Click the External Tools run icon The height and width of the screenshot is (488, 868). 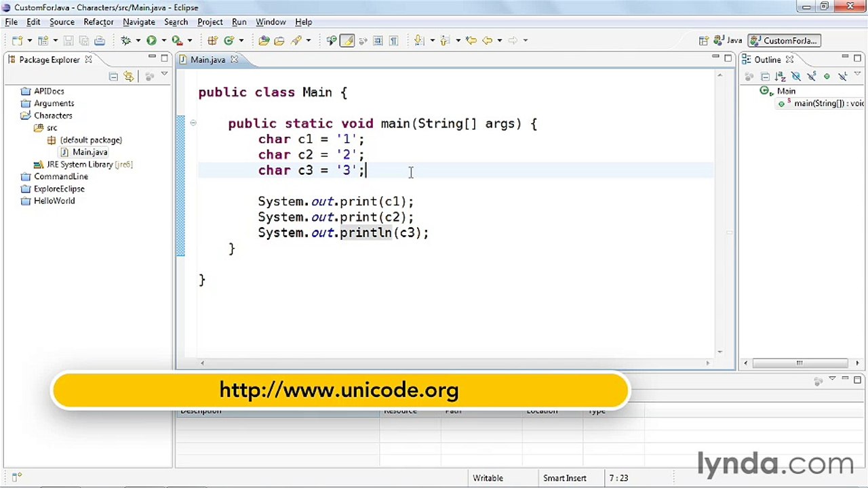177,41
